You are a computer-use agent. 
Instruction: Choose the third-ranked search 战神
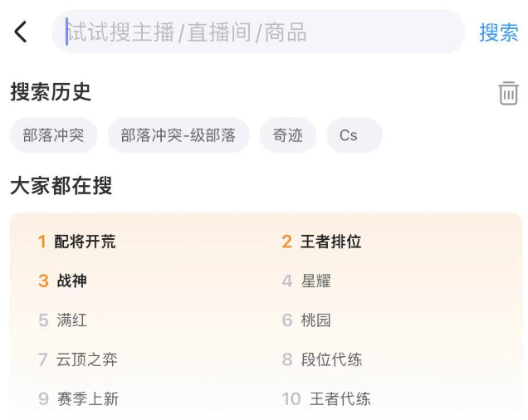point(71,281)
